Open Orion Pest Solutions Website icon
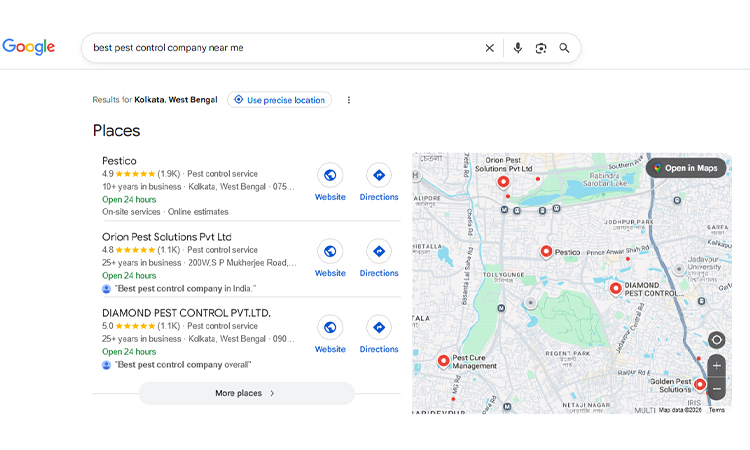750x450 pixels. coord(330,251)
